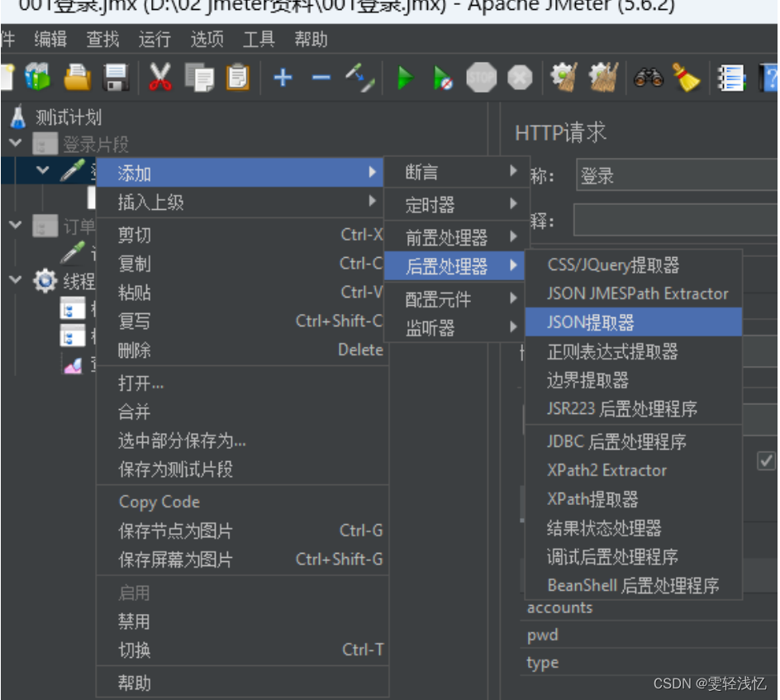Save the test plan with the floppy disk icon
Screen dimensions: 780x700
click(116, 79)
